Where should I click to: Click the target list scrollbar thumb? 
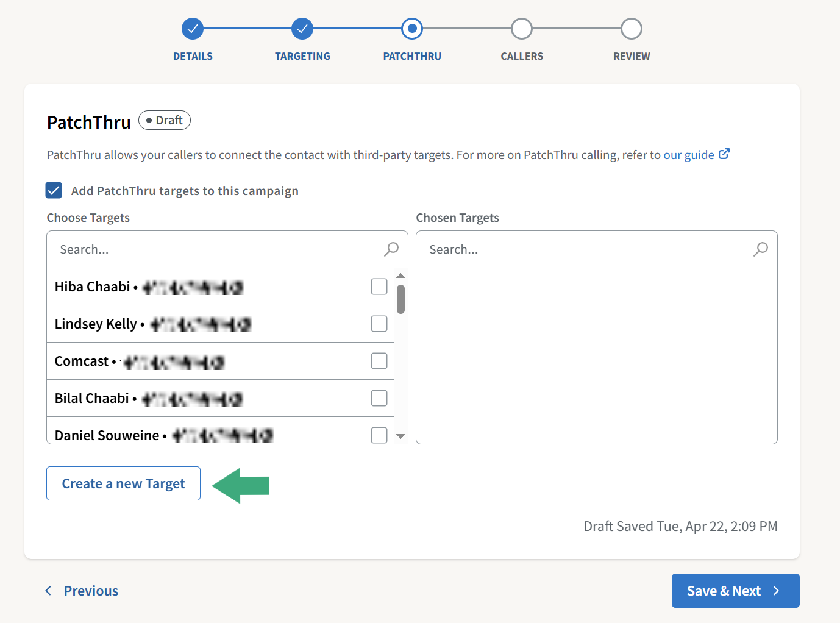click(400, 299)
